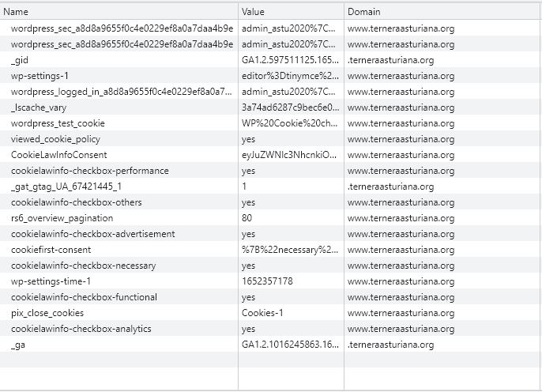Viewport: 542px width, 392px height.
Task: Click the value 1 of _gat_gtag cookie
Action: coord(244,187)
